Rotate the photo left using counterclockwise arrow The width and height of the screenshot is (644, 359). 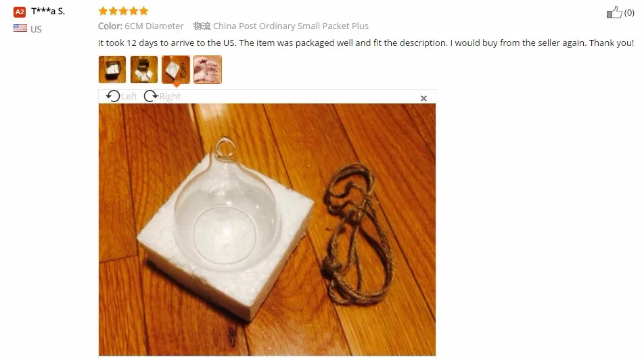pos(113,96)
